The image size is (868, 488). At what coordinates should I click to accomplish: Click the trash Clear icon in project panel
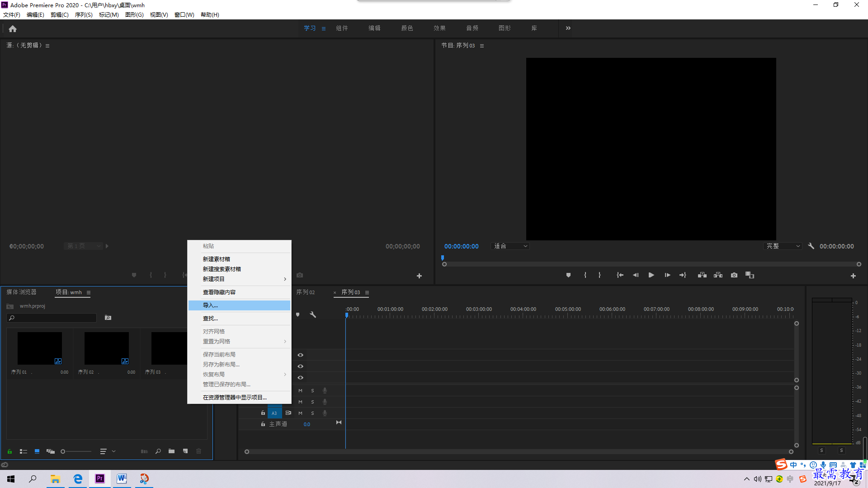pyautogui.click(x=198, y=451)
